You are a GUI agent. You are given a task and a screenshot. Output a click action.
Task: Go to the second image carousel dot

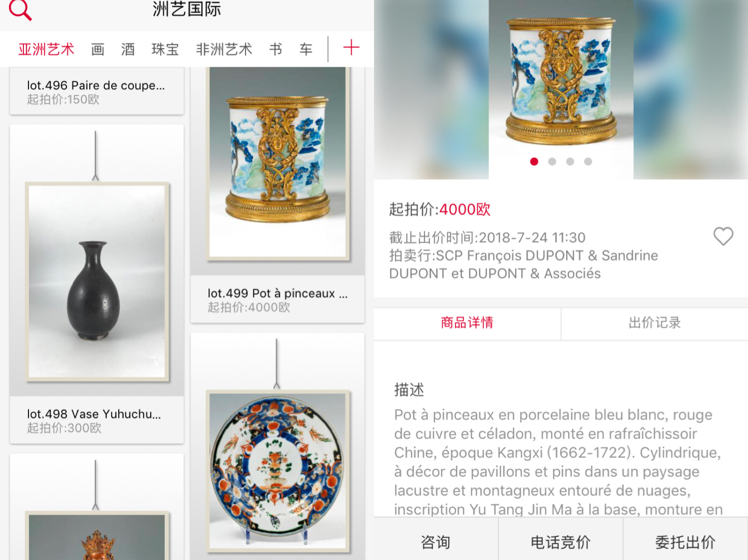click(x=552, y=161)
